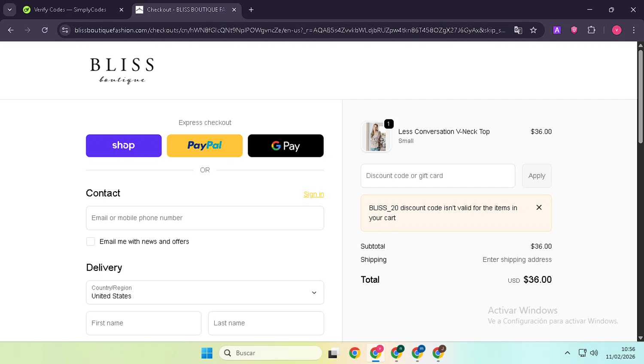The image size is (644, 364).
Task: Check Email me with news and offers
Action: pos(91,242)
